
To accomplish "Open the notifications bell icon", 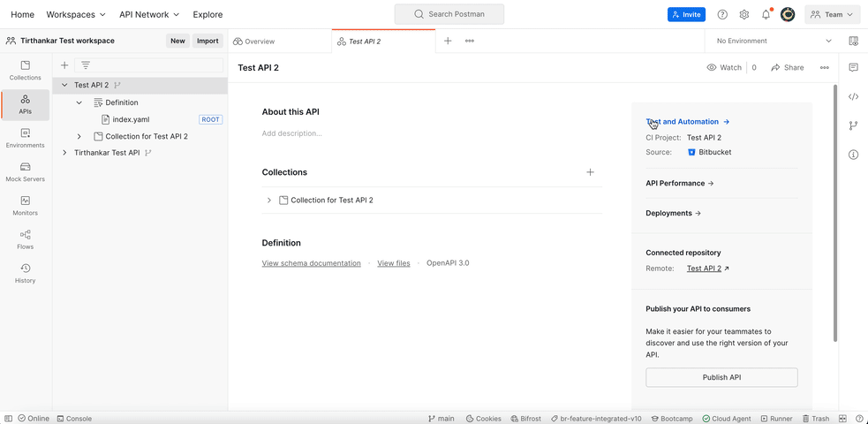I will [766, 15].
